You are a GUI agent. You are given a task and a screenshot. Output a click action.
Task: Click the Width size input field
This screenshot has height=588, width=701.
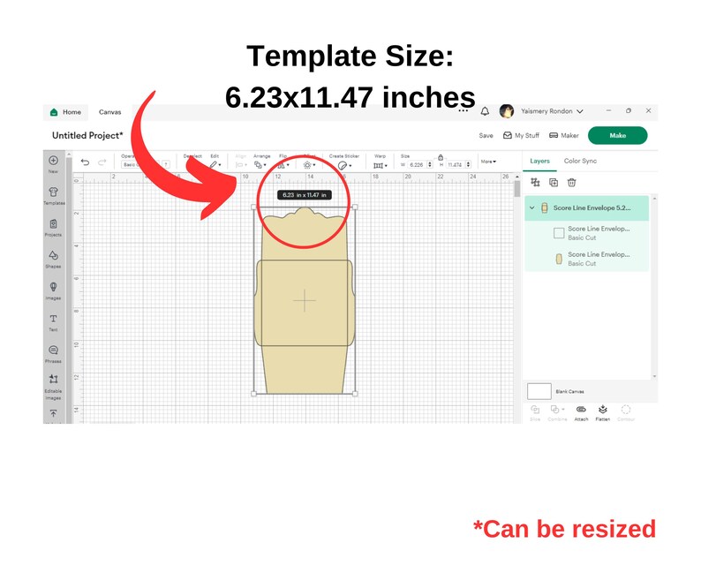click(417, 164)
